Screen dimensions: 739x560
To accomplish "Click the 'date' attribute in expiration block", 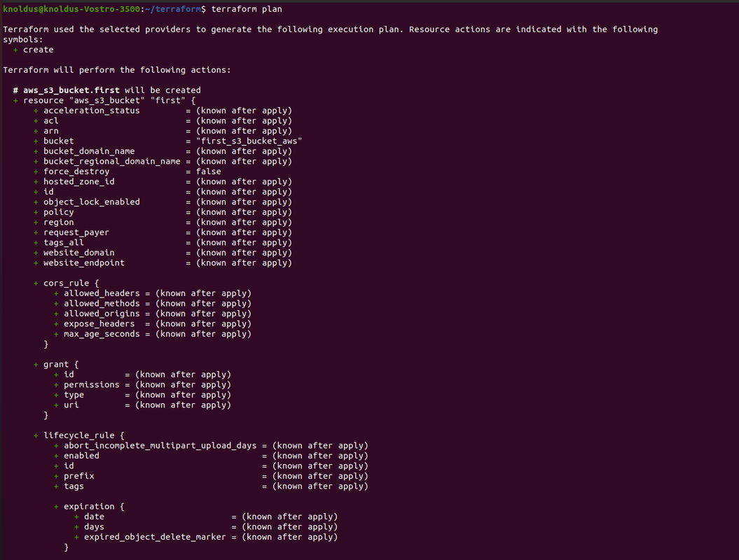I will point(95,517).
